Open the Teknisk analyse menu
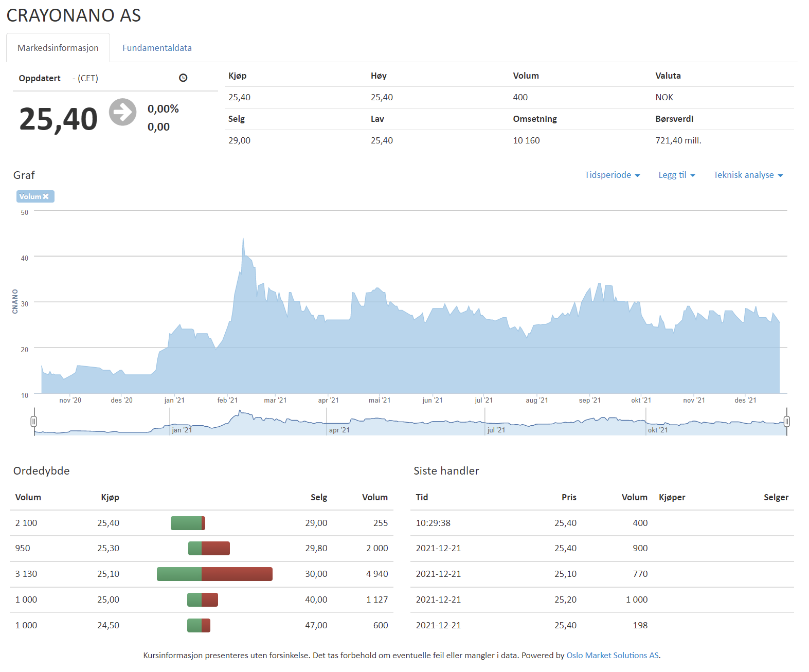 tap(748, 175)
